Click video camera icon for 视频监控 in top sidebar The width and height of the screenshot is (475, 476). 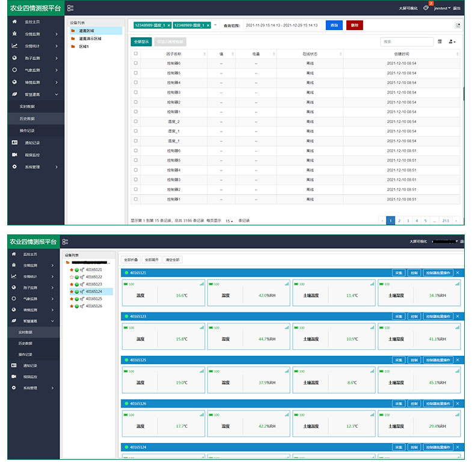pos(14,155)
